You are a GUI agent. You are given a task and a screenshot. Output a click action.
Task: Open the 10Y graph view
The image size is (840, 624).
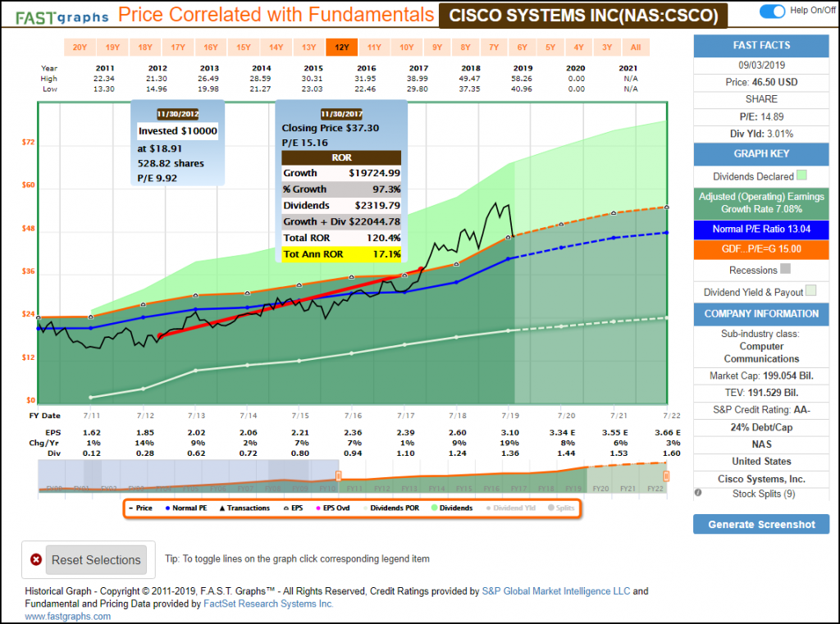pyautogui.click(x=407, y=48)
